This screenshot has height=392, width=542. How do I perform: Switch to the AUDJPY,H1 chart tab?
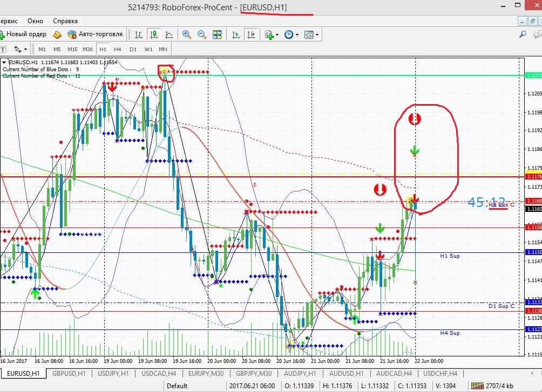pyautogui.click(x=300, y=373)
